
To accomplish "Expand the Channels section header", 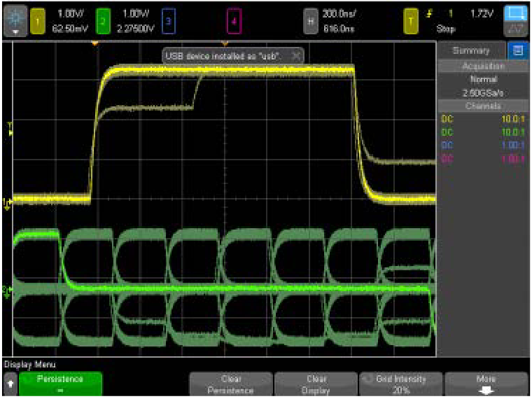I will coord(483,106).
